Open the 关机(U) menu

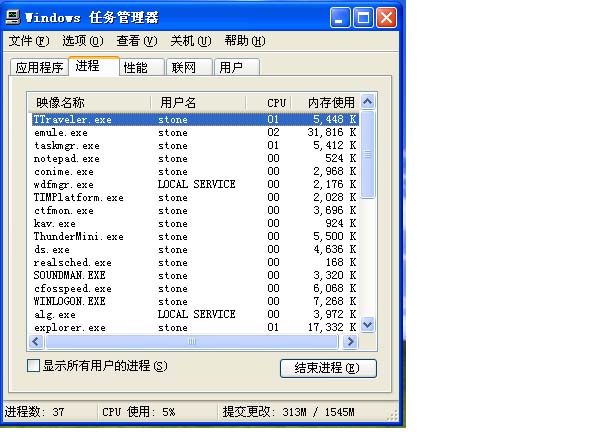point(191,41)
